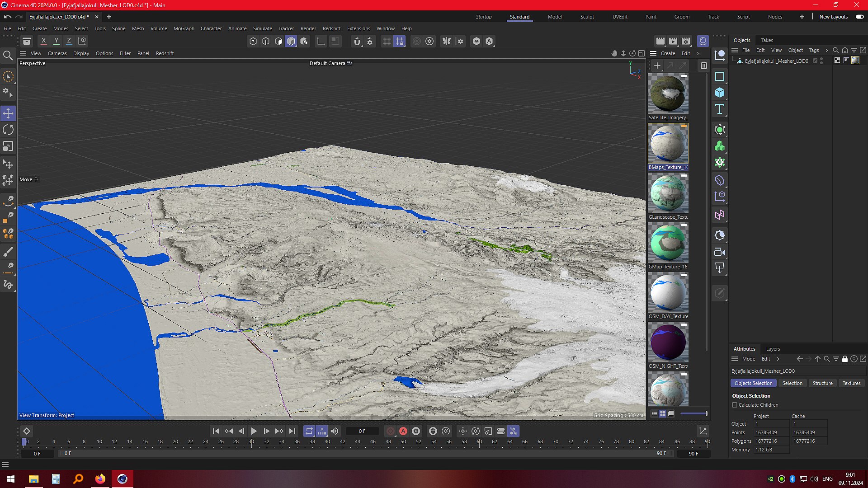This screenshot has width=868, height=488.
Task: Open the File menu
Action: point(7,28)
